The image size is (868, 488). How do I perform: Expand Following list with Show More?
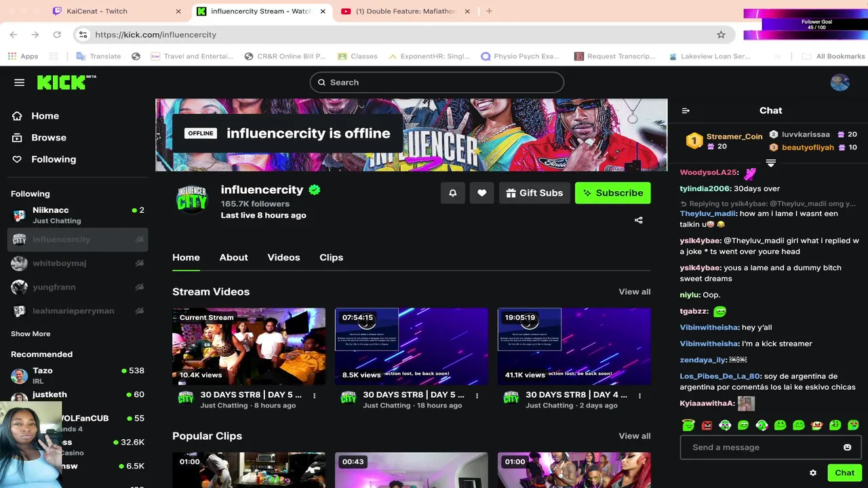click(x=31, y=333)
